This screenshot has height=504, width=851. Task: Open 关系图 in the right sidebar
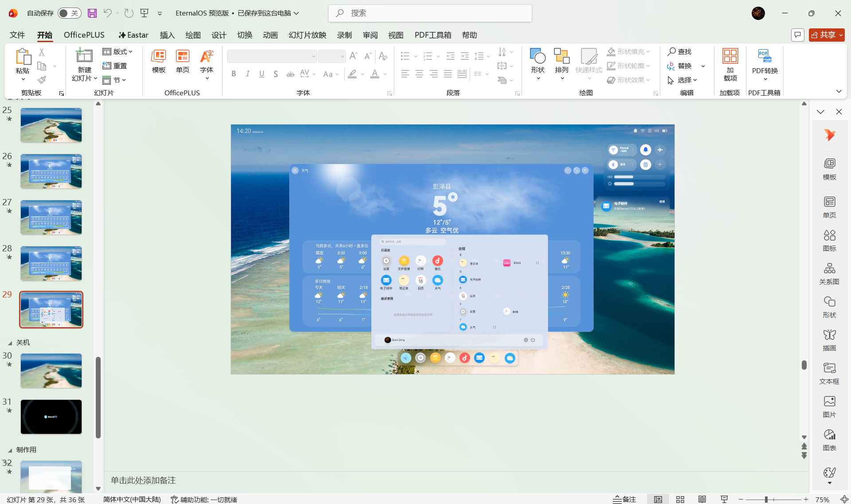[x=829, y=273]
